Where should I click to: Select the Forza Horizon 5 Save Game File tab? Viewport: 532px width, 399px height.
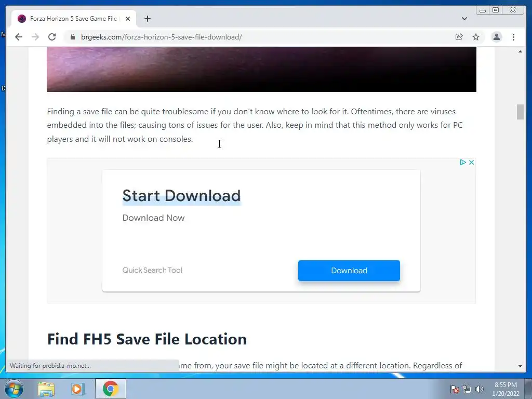click(74, 19)
